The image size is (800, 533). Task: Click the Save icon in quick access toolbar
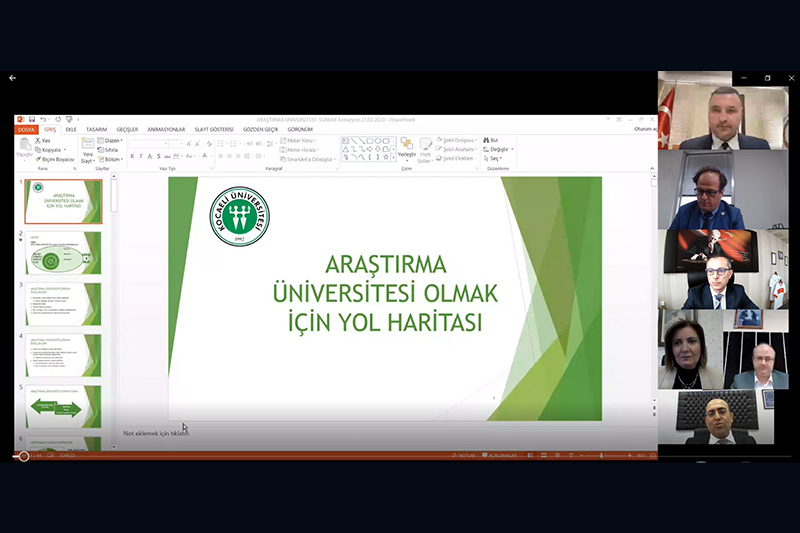click(x=32, y=119)
